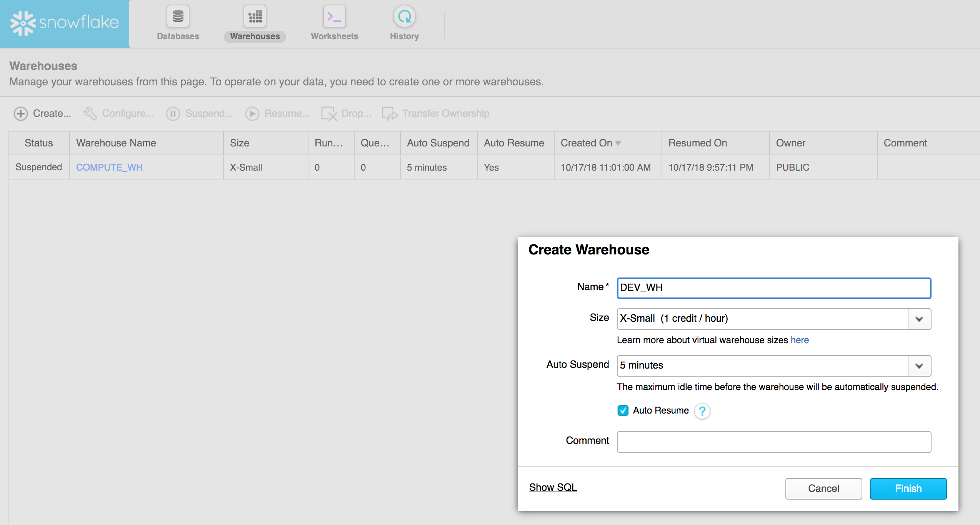This screenshot has height=525, width=980.
Task: Sort by the Run... column header
Action: tap(331, 143)
